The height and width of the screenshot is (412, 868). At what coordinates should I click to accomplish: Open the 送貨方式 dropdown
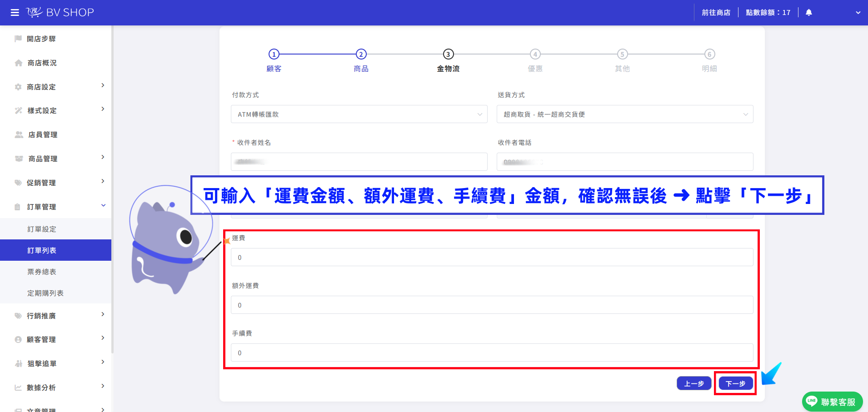click(625, 114)
